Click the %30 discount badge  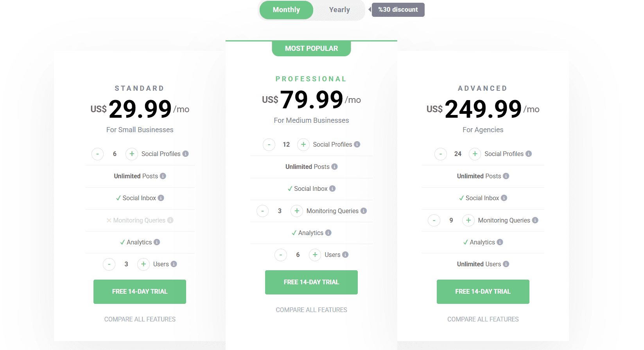tap(398, 10)
